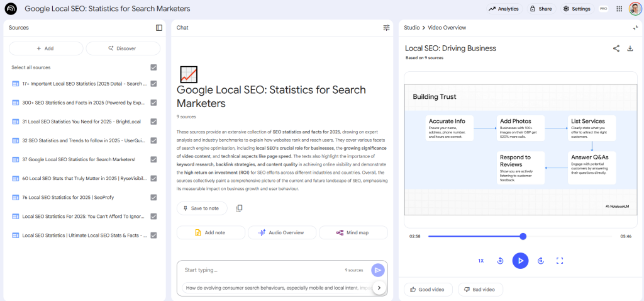Send the chat message arrow button
Viewport: 644px width, 301px height.
[x=378, y=270]
